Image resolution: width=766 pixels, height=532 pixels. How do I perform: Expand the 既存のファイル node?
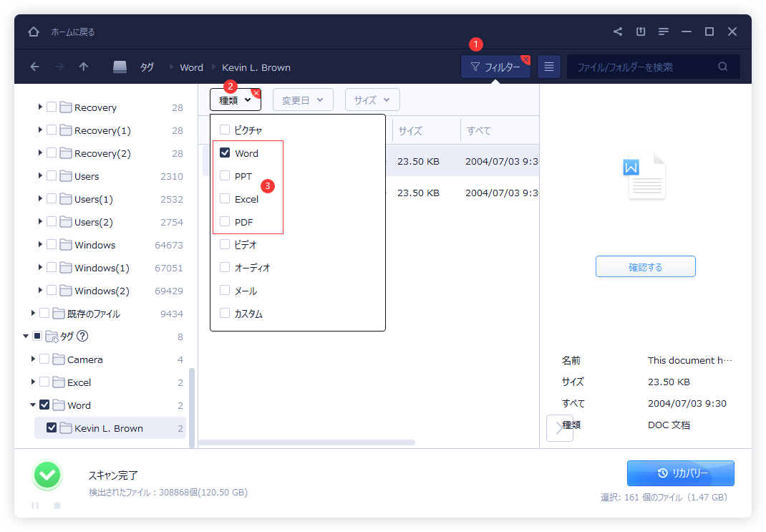click(x=33, y=313)
